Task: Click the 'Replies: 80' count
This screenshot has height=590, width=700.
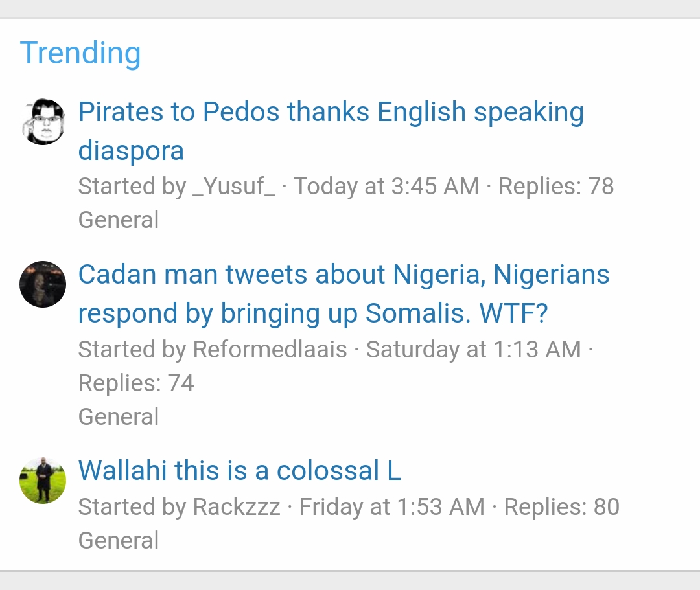Action: click(x=561, y=507)
